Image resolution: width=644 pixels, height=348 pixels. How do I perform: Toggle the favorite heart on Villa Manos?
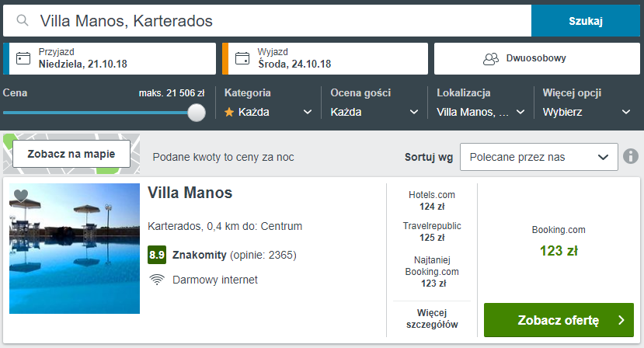click(21, 196)
